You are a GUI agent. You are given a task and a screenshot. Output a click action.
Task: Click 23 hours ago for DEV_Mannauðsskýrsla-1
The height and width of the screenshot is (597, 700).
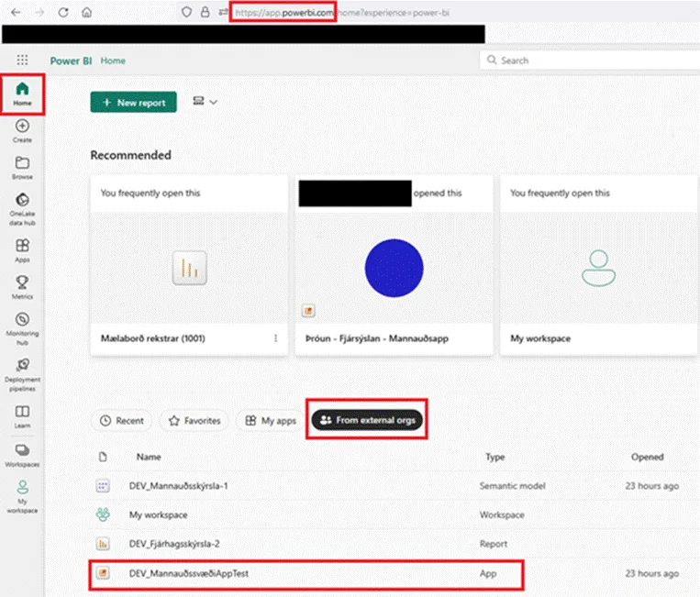pos(651,486)
